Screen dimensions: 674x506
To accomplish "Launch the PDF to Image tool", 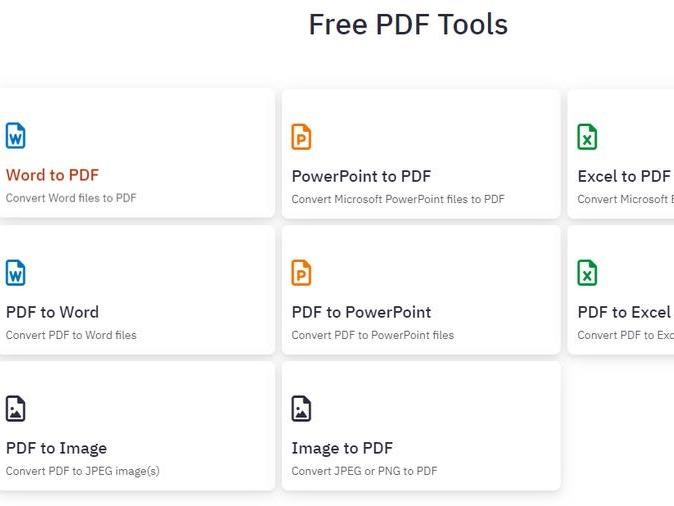I will click(56, 448).
